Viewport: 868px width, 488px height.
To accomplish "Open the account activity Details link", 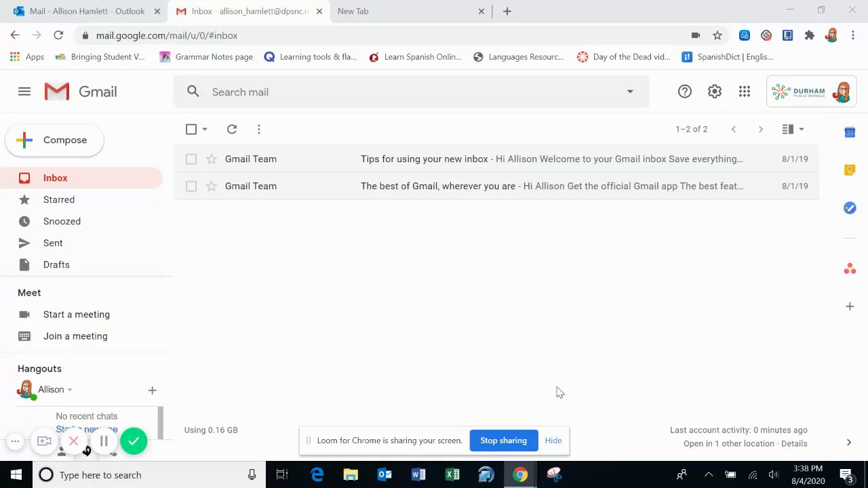I will click(x=794, y=443).
